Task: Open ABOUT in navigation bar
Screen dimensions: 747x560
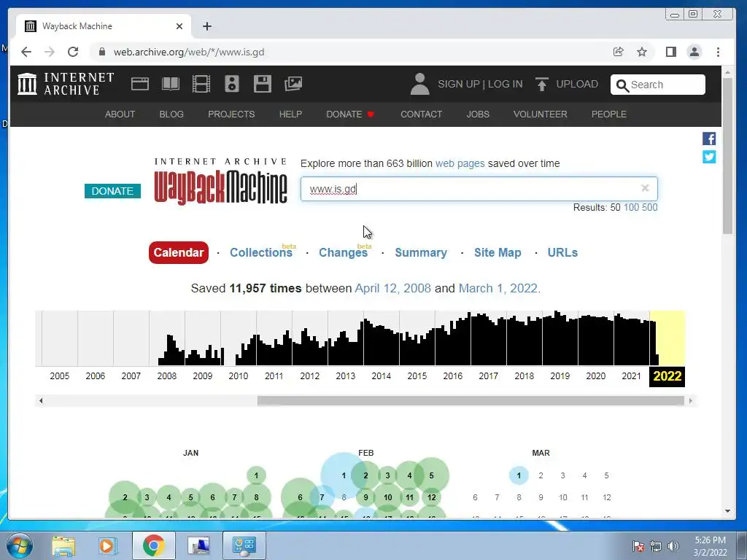Action: (120, 114)
